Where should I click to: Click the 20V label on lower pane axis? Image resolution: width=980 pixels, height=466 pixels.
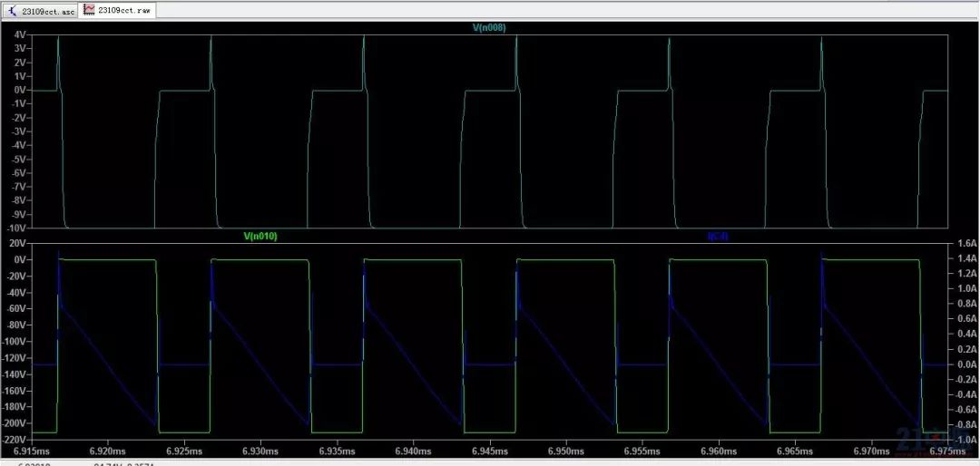17,243
